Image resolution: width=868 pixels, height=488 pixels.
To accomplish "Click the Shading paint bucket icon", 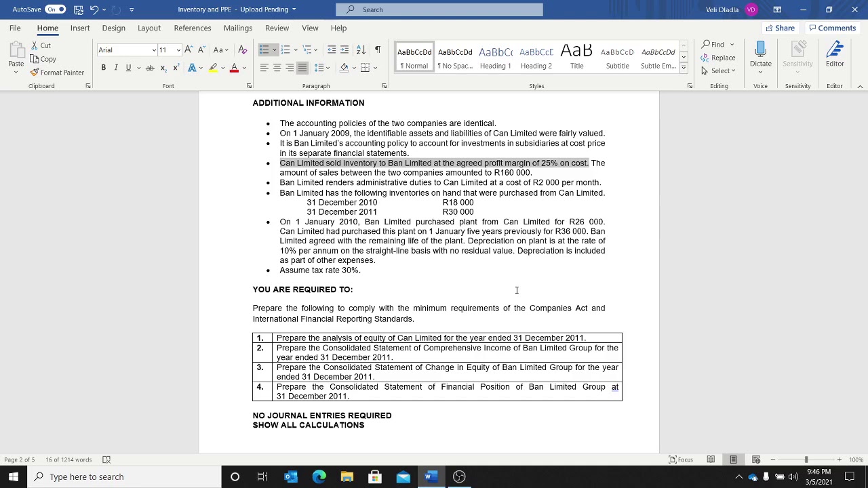I will click(x=344, y=68).
